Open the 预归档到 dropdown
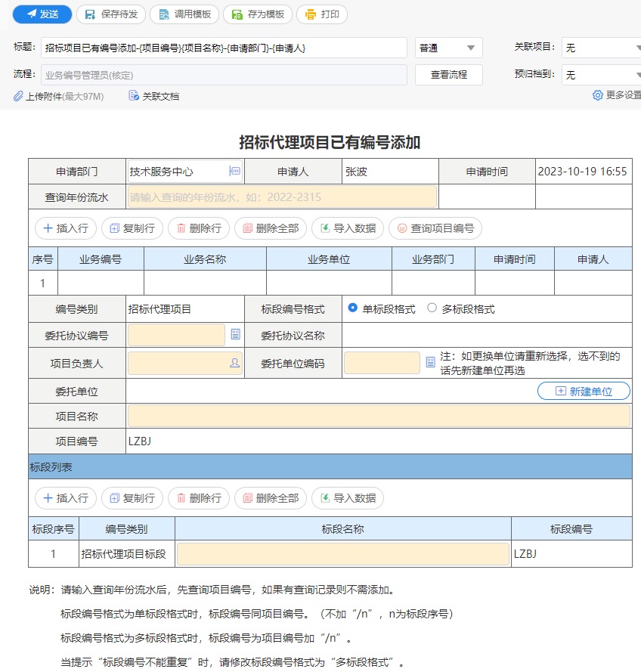Screen dimensions: 641x672 point(602,75)
